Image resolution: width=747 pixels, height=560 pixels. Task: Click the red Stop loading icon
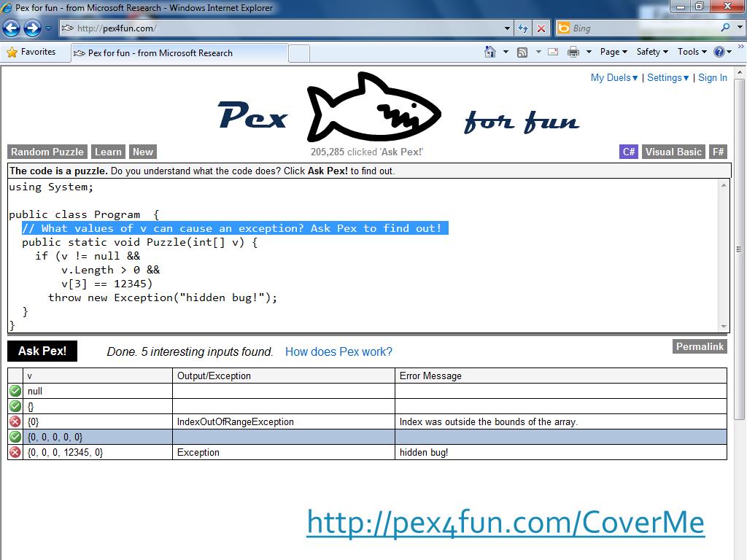tap(541, 28)
